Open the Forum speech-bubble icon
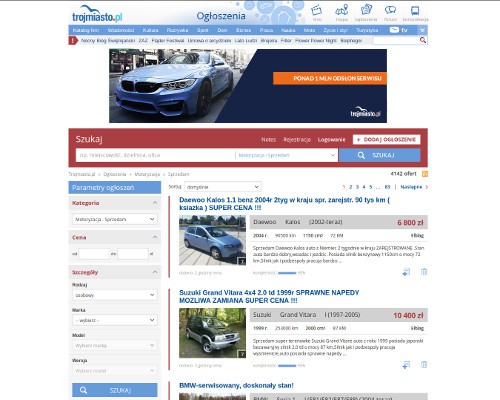Viewport: 500px width, 400px height. click(390, 10)
